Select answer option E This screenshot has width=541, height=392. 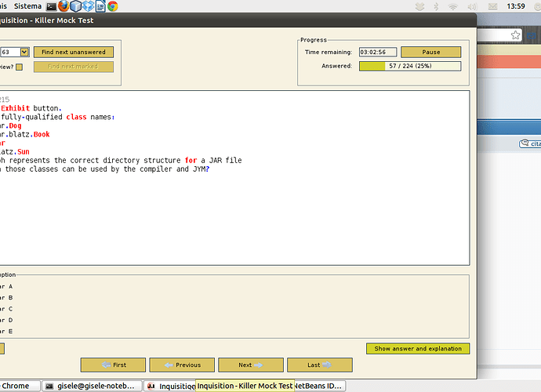tap(6, 332)
